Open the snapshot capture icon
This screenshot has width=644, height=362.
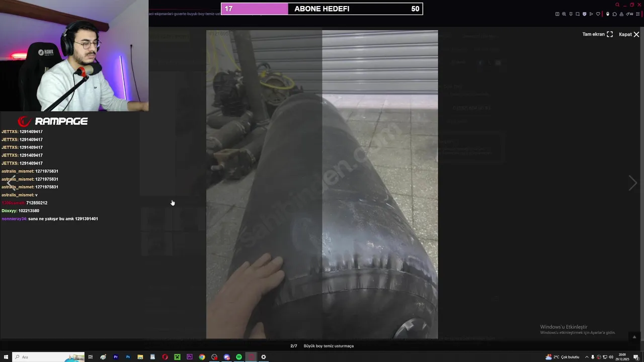[x=578, y=14]
